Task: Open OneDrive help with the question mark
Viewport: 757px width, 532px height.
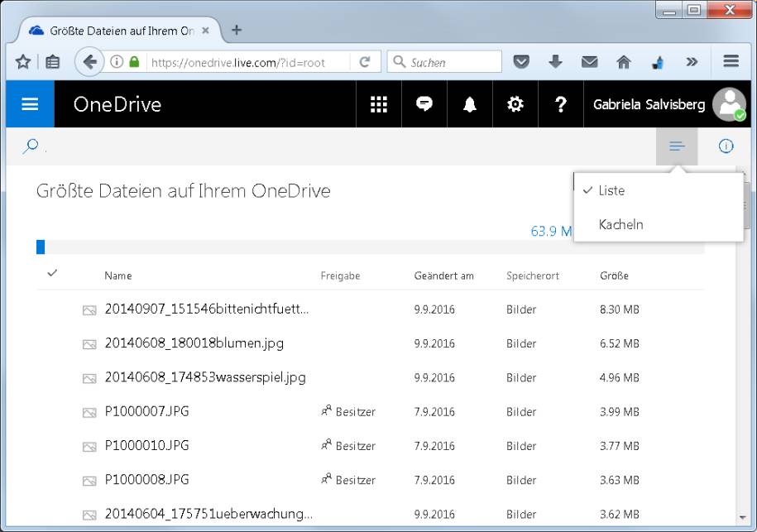Action: (x=561, y=104)
